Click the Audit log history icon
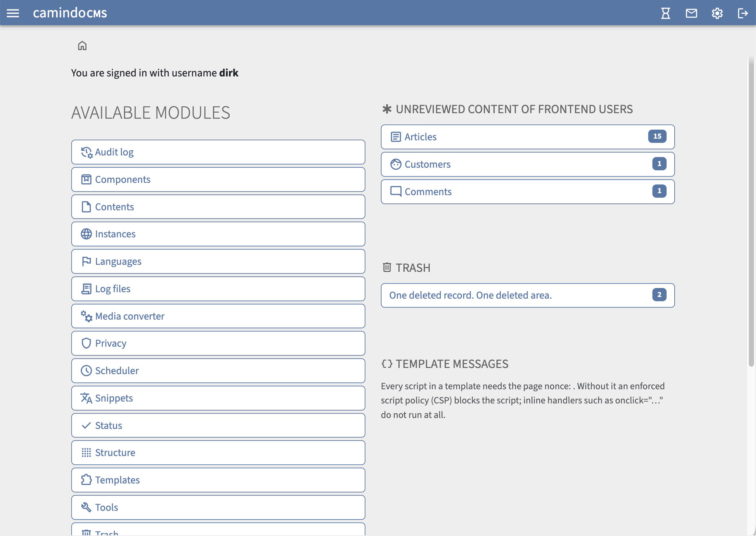This screenshot has width=756, height=536. (x=86, y=152)
